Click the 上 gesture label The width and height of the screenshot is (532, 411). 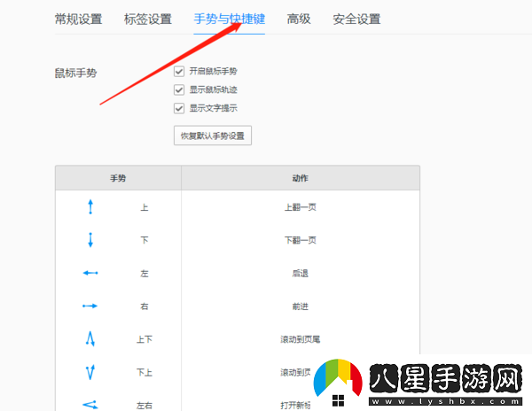click(145, 207)
